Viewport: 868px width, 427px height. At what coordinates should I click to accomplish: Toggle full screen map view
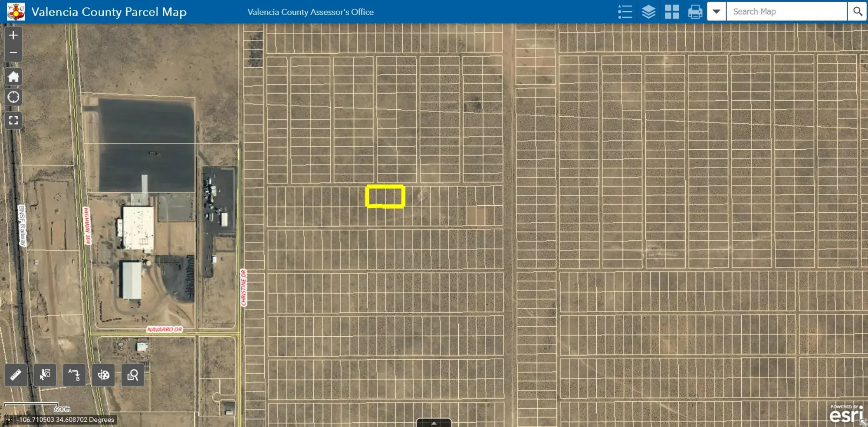[x=13, y=120]
